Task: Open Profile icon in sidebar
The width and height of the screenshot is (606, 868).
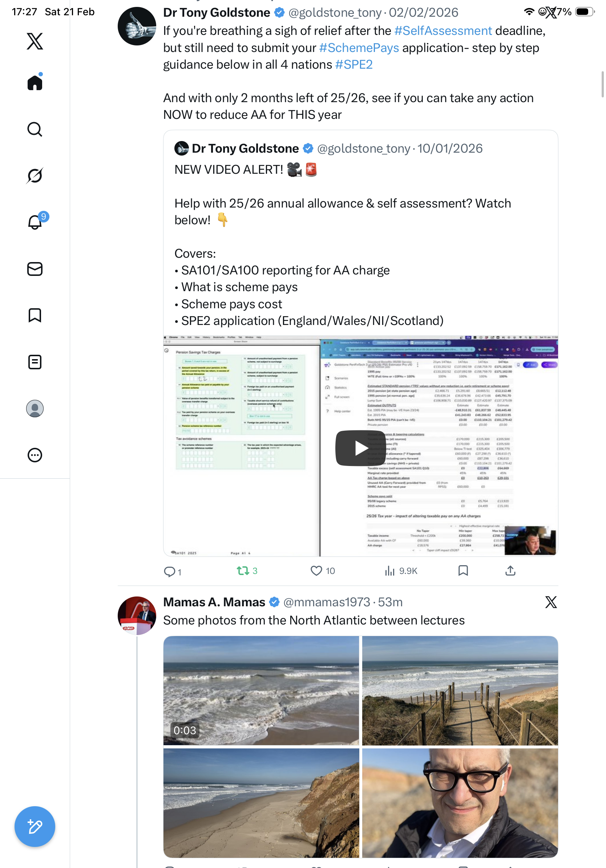Action: point(35,409)
